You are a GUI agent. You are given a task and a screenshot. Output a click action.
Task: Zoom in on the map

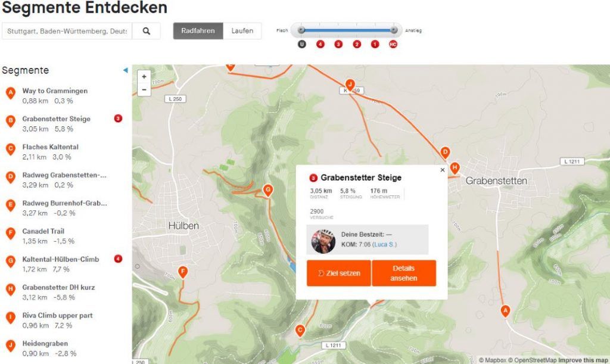pyautogui.click(x=144, y=77)
